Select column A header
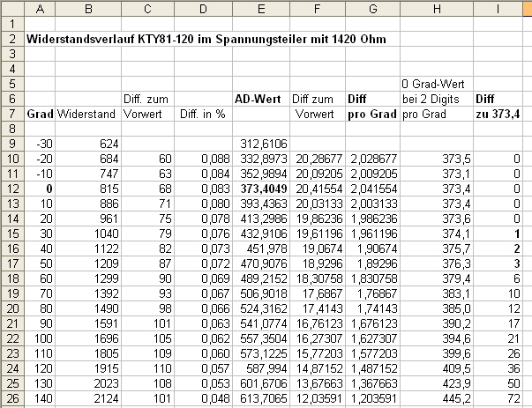The width and height of the screenshot is (532, 408). coord(40,9)
